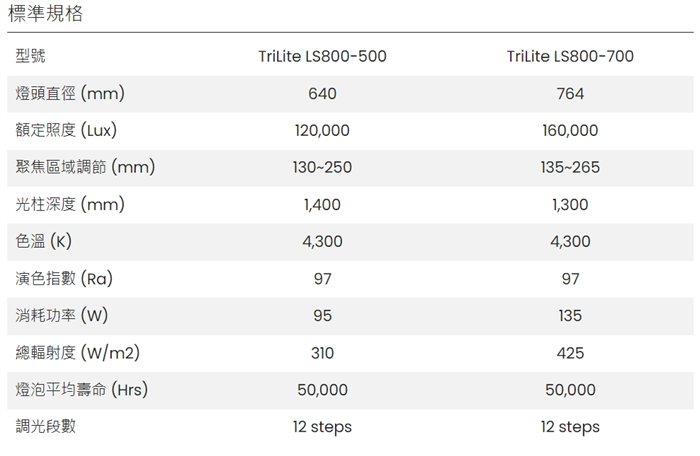This screenshot has width=700, height=456.
Task: Select the 764 diameter value
Action: click(x=570, y=94)
